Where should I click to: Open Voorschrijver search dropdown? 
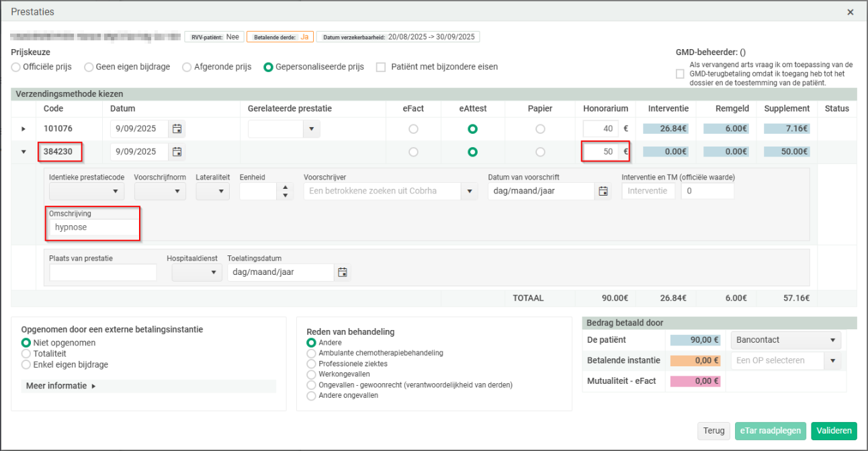click(469, 191)
